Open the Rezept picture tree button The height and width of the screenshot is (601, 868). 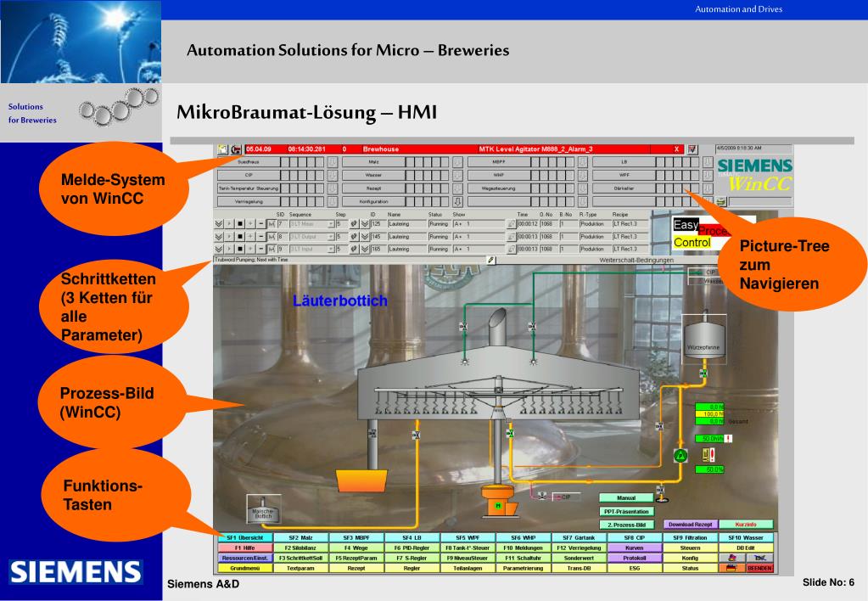373,188
